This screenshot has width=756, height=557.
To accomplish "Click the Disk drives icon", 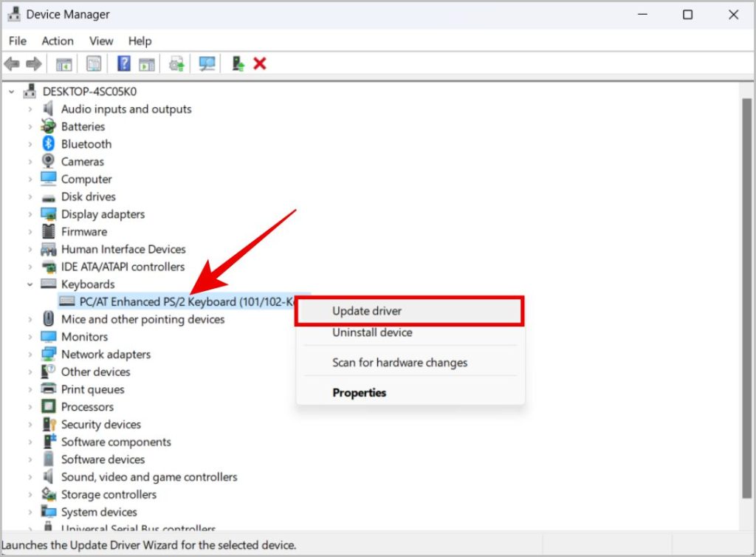I will [48, 197].
